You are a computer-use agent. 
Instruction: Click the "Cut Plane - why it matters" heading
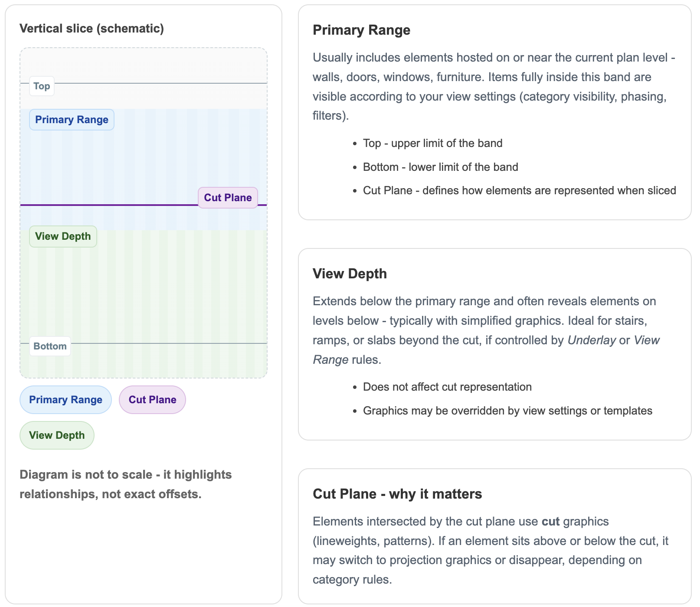point(397,494)
